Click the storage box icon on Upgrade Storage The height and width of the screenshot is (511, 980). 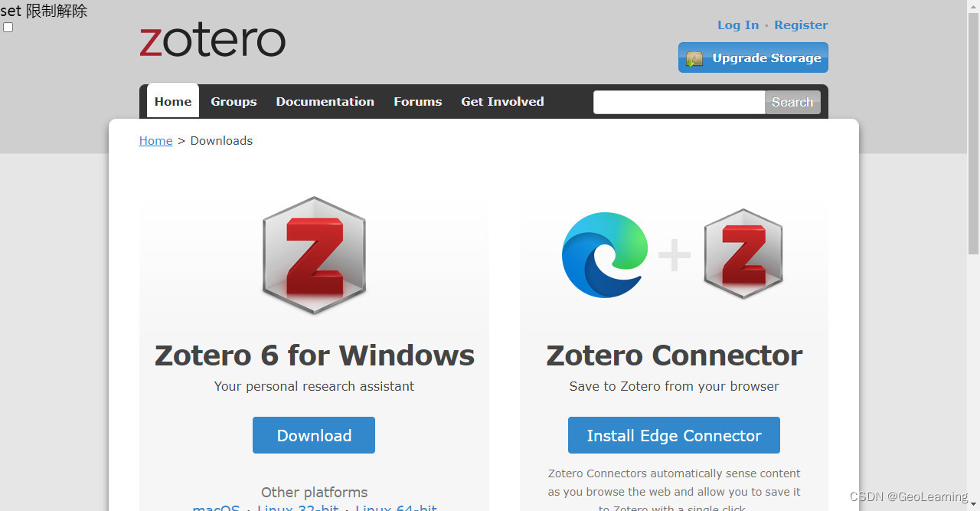[694, 57]
